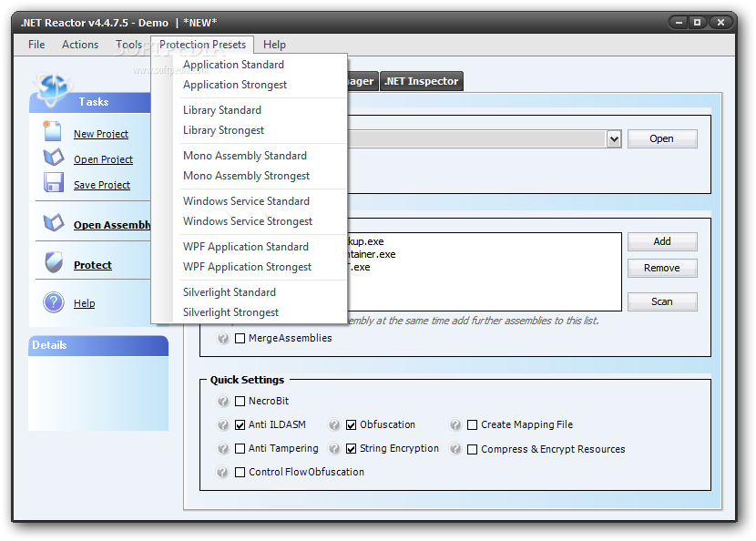756x541 pixels.
Task: Click the New Project page icon
Action: coord(52,131)
